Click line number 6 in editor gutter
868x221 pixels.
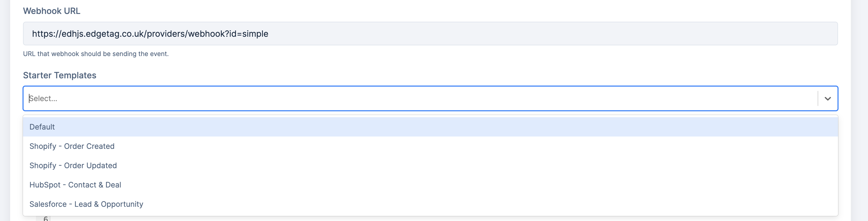[46, 219]
